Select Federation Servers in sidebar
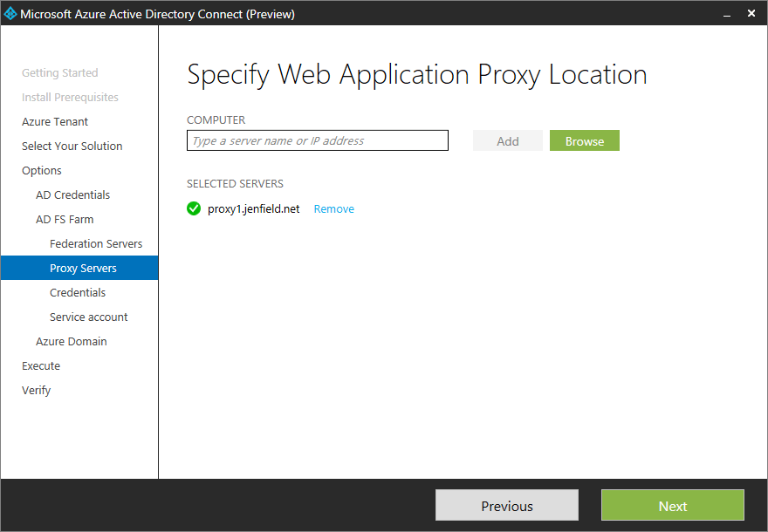768x532 pixels. click(96, 244)
